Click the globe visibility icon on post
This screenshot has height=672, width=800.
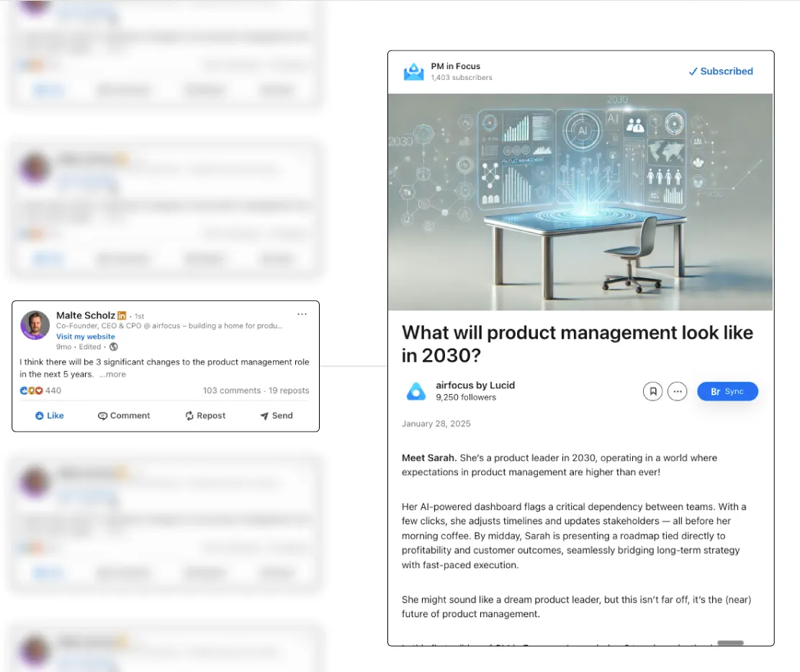114,347
